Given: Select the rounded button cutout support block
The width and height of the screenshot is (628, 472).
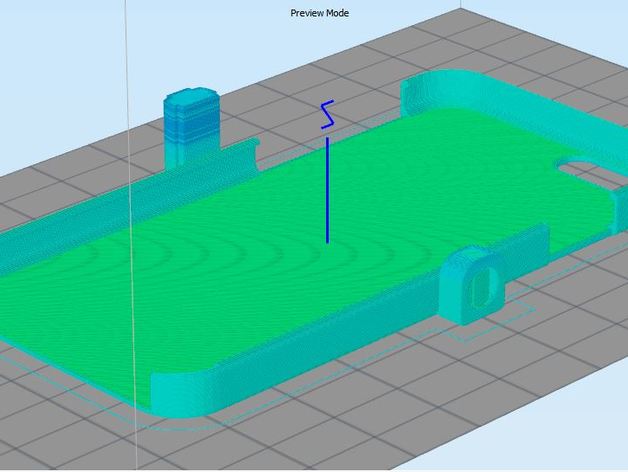Looking at the screenshot, I should click(x=472, y=285).
